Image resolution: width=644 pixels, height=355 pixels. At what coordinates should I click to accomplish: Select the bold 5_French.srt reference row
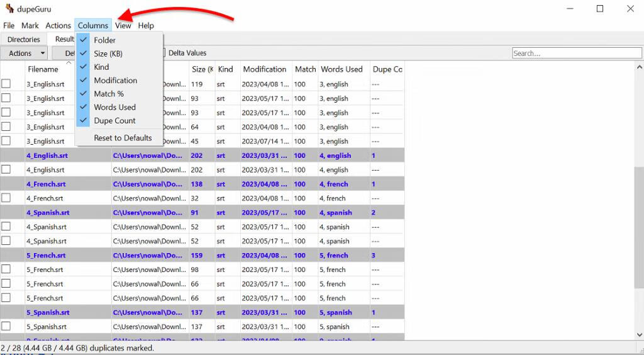click(202, 255)
